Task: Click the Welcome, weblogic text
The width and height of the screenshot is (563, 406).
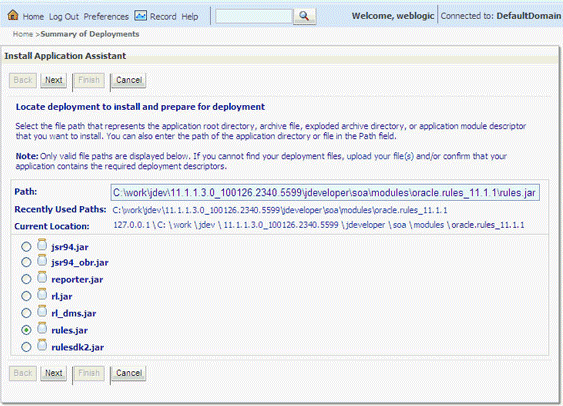Action: click(x=393, y=16)
